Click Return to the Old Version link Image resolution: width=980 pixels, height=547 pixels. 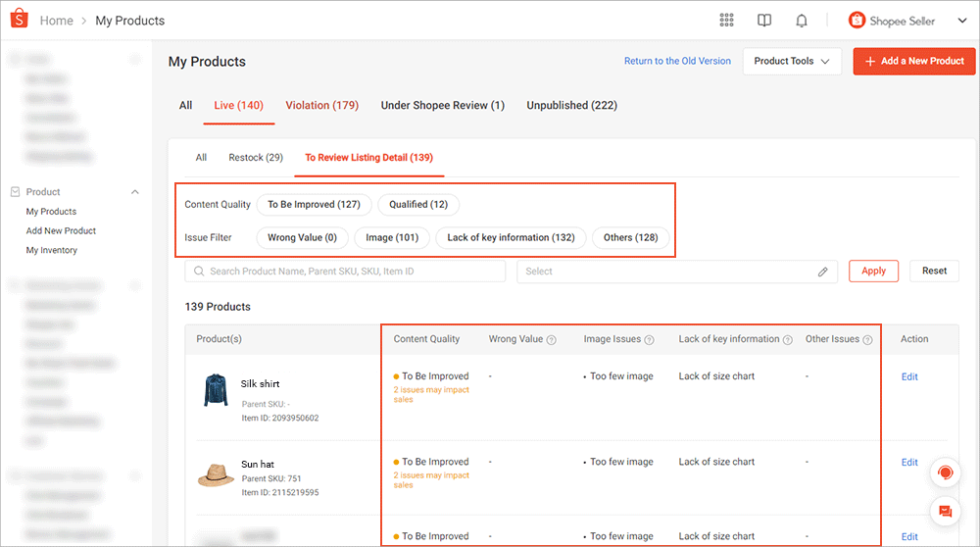[x=677, y=61]
